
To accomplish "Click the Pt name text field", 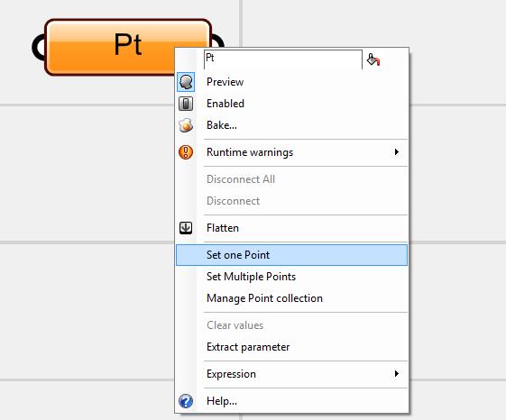I will tap(283, 59).
